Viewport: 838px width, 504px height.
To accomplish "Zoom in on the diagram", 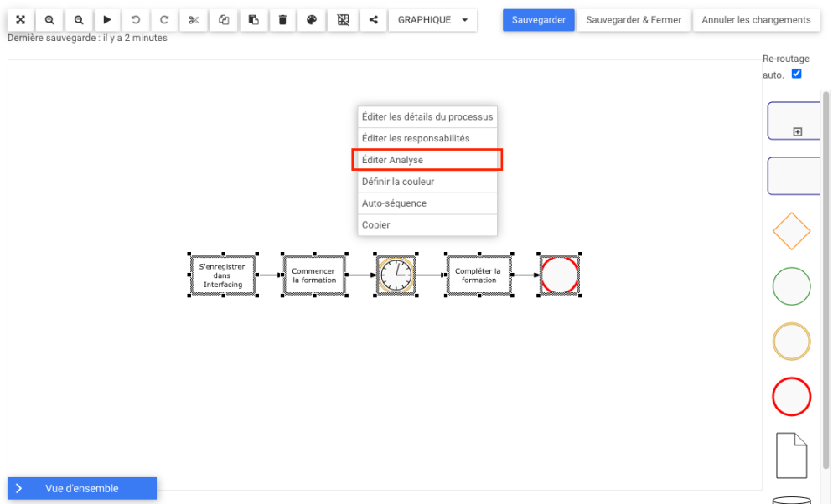I will 49,20.
